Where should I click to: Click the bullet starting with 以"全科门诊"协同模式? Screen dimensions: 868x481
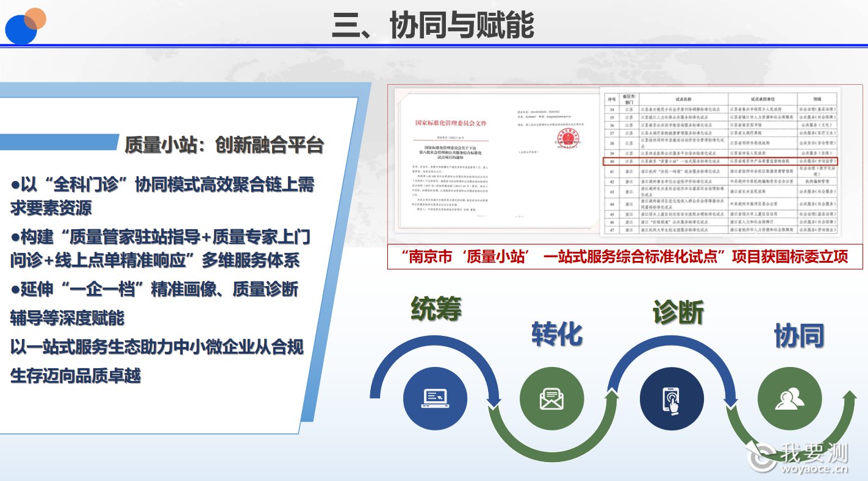[x=162, y=196]
